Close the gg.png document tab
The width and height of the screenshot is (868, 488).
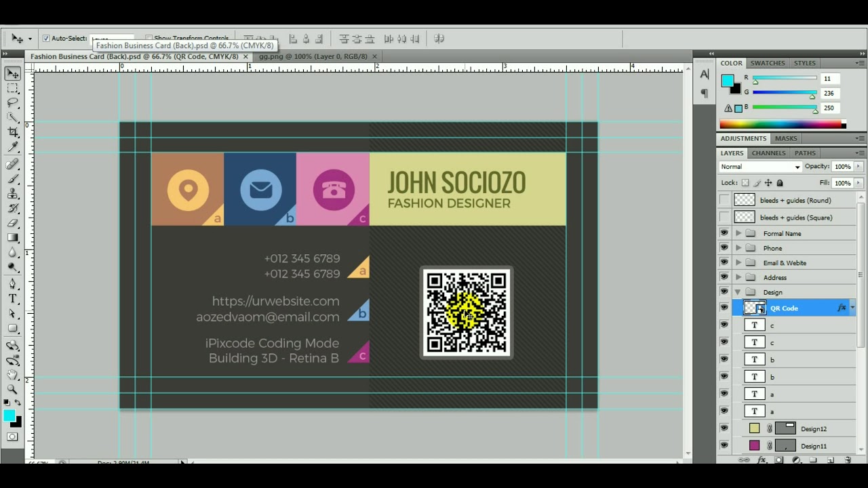click(374, 56)
